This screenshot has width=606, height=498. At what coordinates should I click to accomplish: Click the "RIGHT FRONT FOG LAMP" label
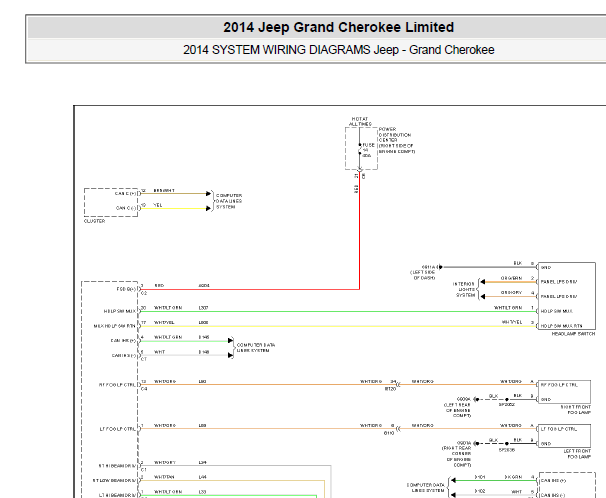(x=576, y=410)
